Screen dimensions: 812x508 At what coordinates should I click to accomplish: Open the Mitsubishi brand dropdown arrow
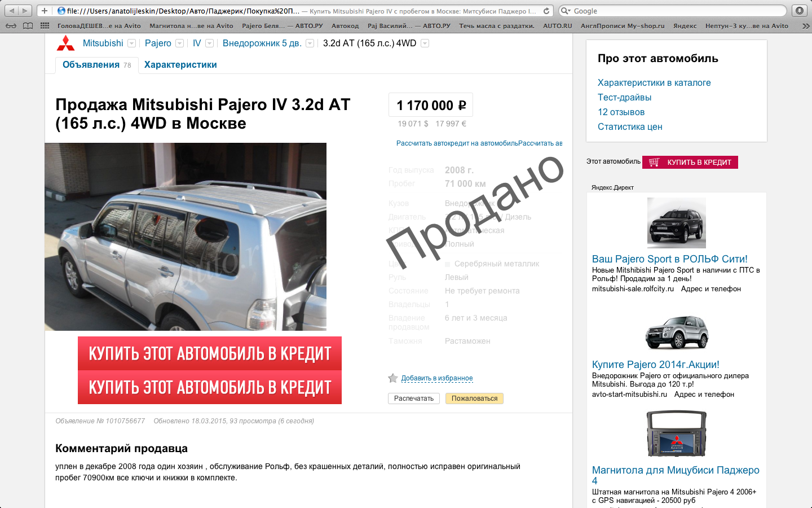[132, 43]
